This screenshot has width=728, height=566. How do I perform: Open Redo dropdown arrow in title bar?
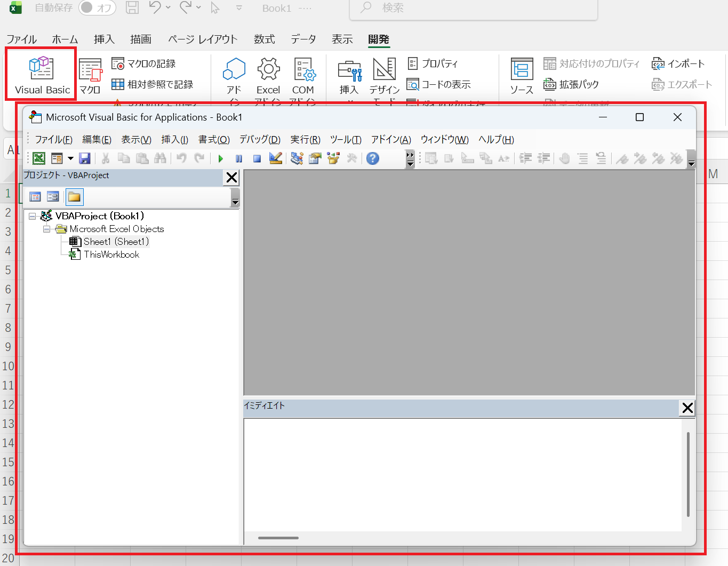coord(198,7)
